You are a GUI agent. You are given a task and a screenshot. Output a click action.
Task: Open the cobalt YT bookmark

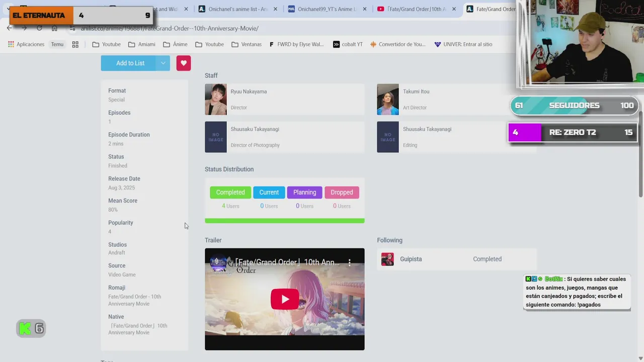click(348, 44)
